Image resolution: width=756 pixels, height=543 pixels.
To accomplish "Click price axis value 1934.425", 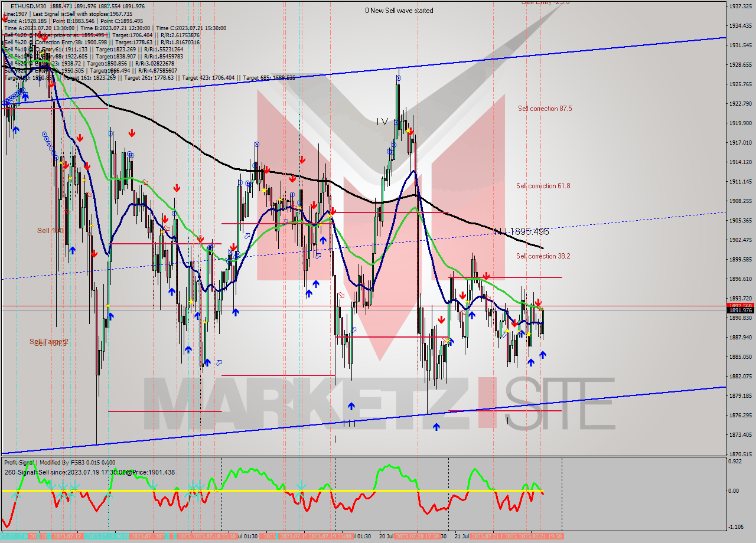I will click(x=740, y=26).
